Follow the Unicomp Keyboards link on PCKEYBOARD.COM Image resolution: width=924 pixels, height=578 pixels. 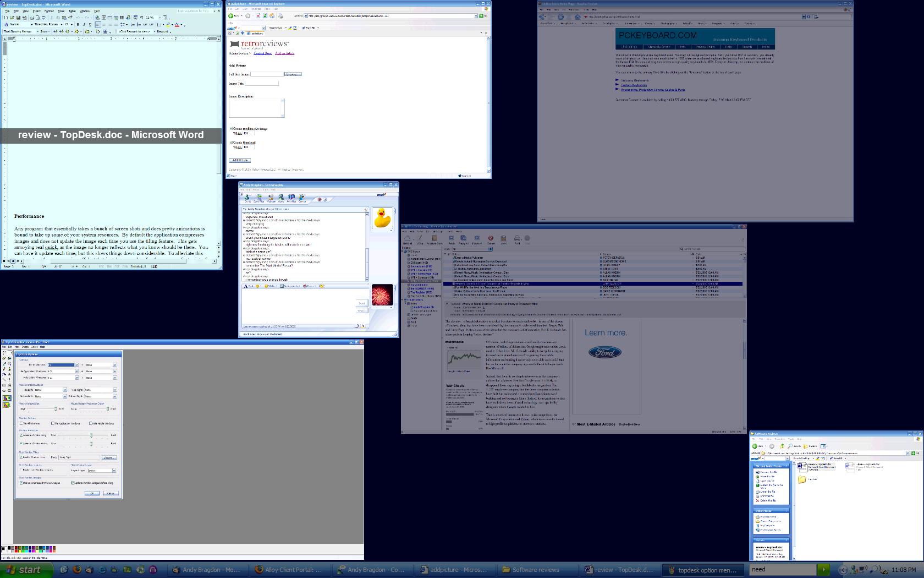pos(635,80)
